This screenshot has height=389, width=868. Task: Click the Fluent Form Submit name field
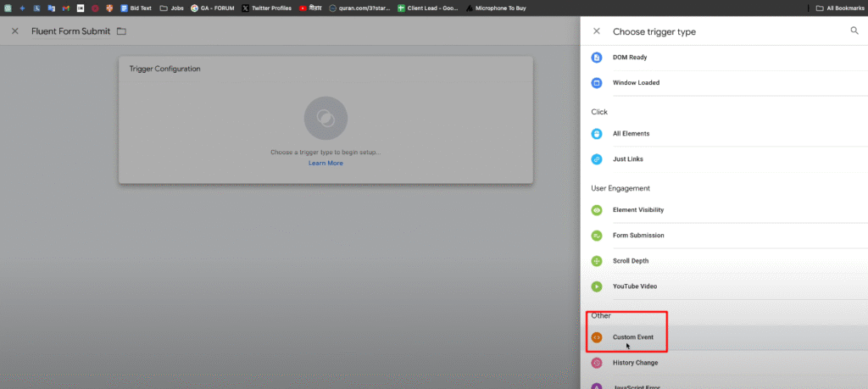coord(70,31)
